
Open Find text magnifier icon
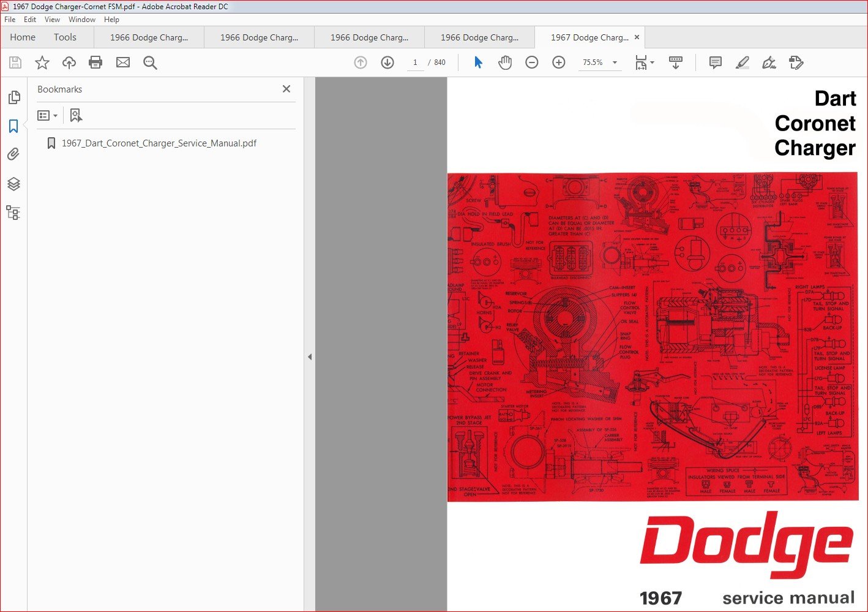(x=150, y=62)
